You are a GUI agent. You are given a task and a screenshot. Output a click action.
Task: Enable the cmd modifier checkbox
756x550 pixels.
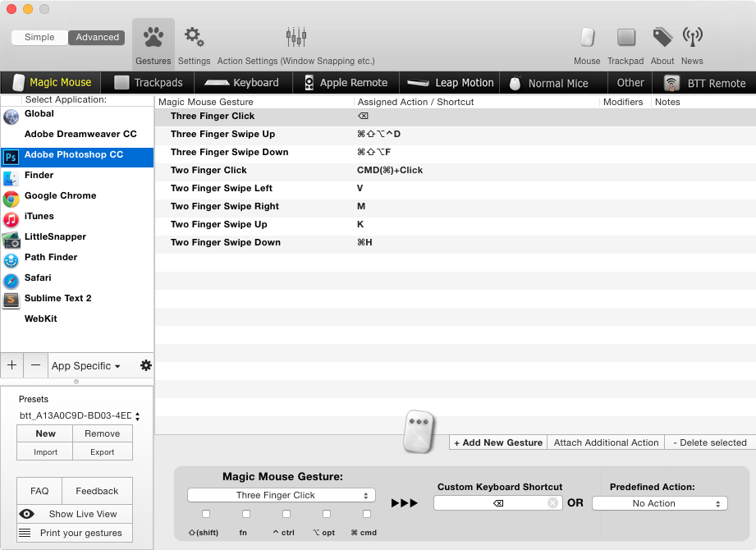pyautogui.click(x=366, y=514)
